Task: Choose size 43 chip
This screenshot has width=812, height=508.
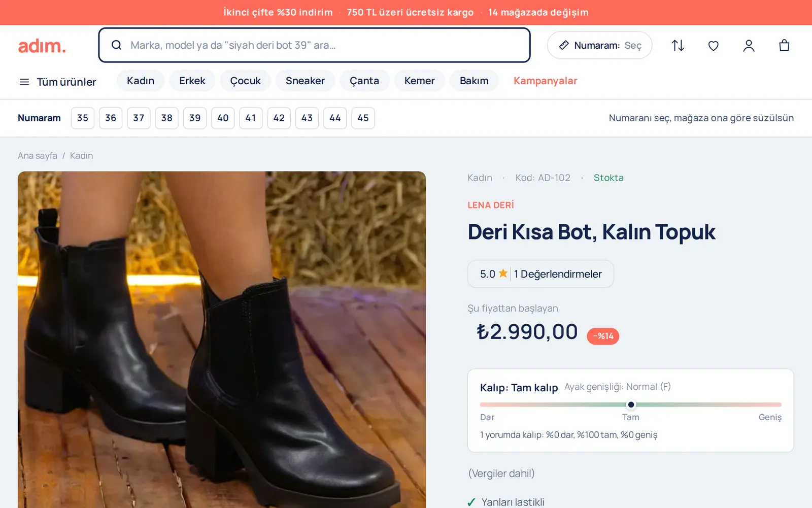Action: (307, 118)
